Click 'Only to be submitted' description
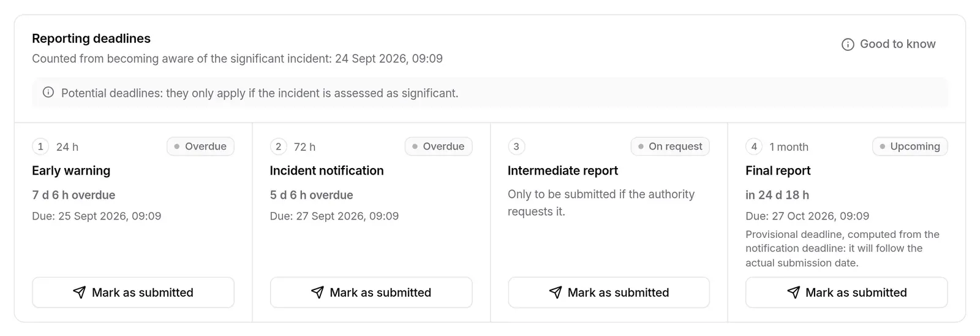The image size is (980, 336). tap(601, 203)
